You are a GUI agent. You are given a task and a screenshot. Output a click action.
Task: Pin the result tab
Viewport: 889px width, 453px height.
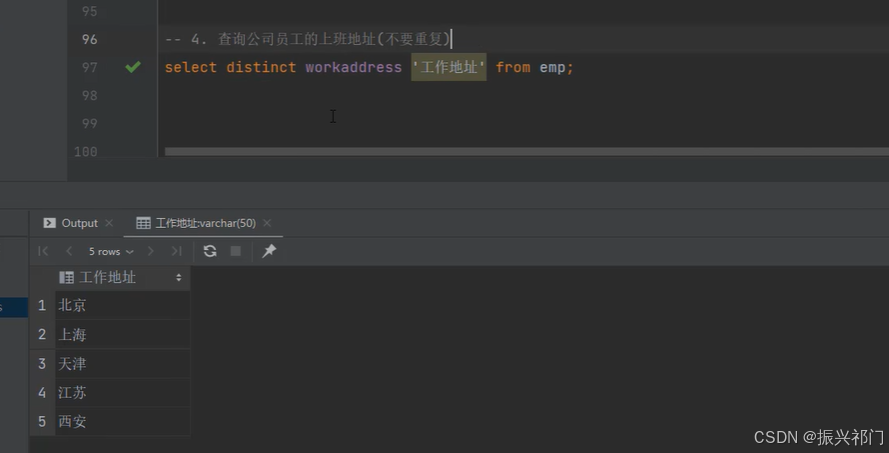click(269, 251)
